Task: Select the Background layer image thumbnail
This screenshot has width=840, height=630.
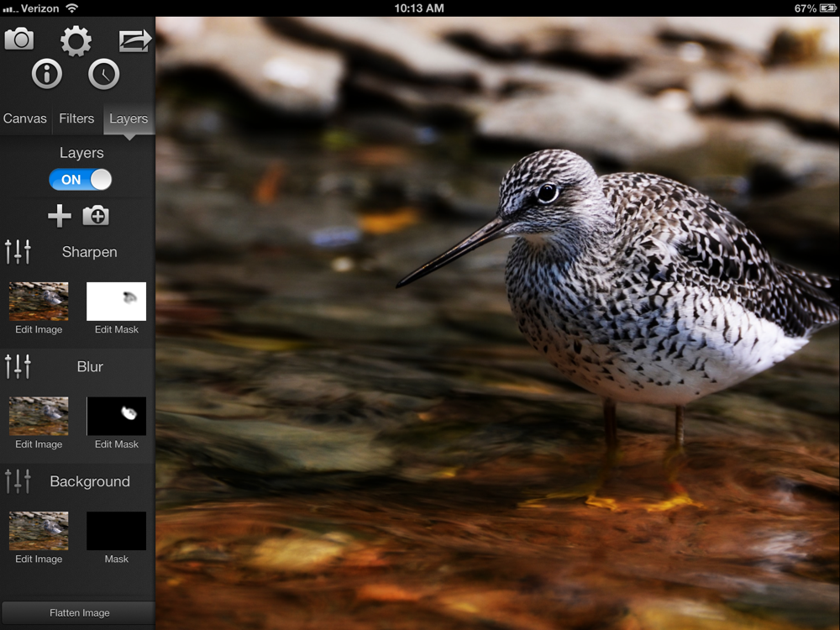Action: [x=39, y=530]
